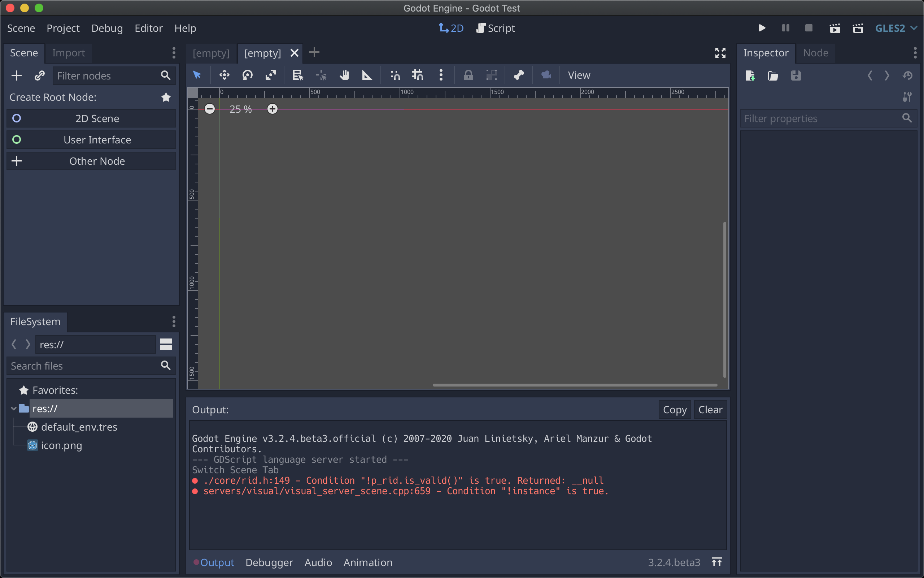Toggle the FileSystem split view mode

click(166, 344)
